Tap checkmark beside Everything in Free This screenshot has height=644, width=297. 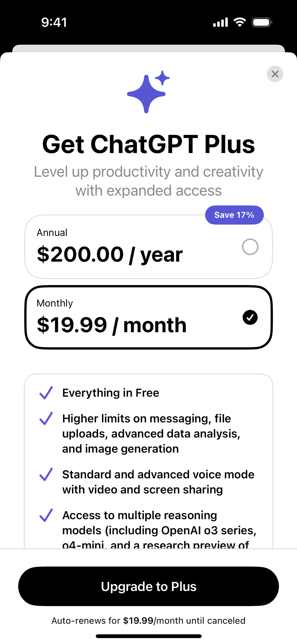[46, 393]
